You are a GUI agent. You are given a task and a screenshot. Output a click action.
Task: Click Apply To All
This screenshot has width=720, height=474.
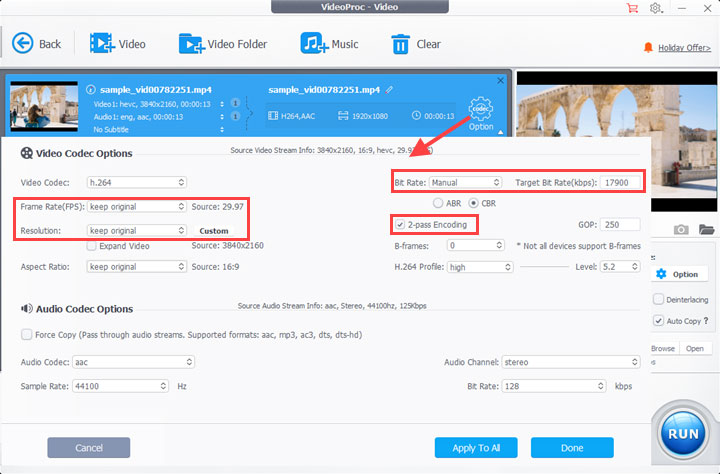click(476, 448)
